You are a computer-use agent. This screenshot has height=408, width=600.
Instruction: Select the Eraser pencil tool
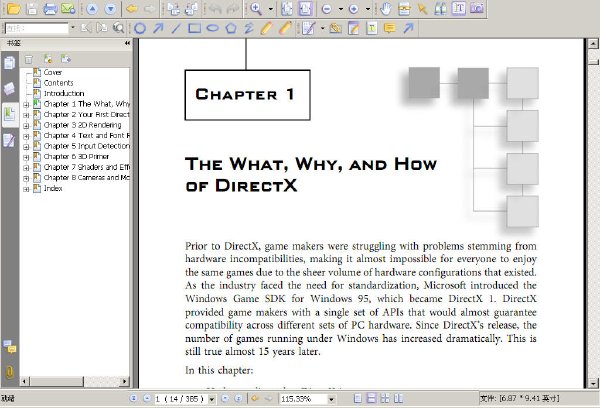285,28
